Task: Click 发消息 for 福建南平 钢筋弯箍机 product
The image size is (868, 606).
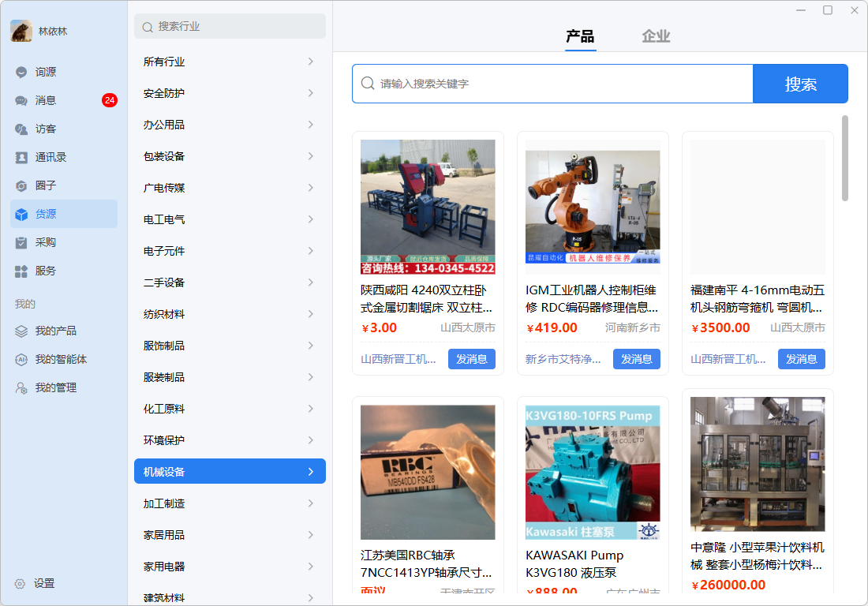Action: click(x=802, y=359)
